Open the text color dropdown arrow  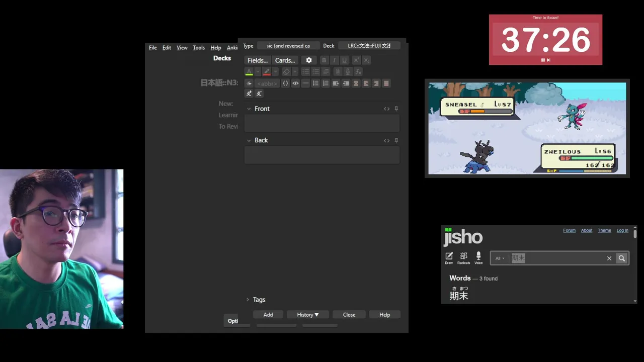pyautogui.click(x=258, y=72)
